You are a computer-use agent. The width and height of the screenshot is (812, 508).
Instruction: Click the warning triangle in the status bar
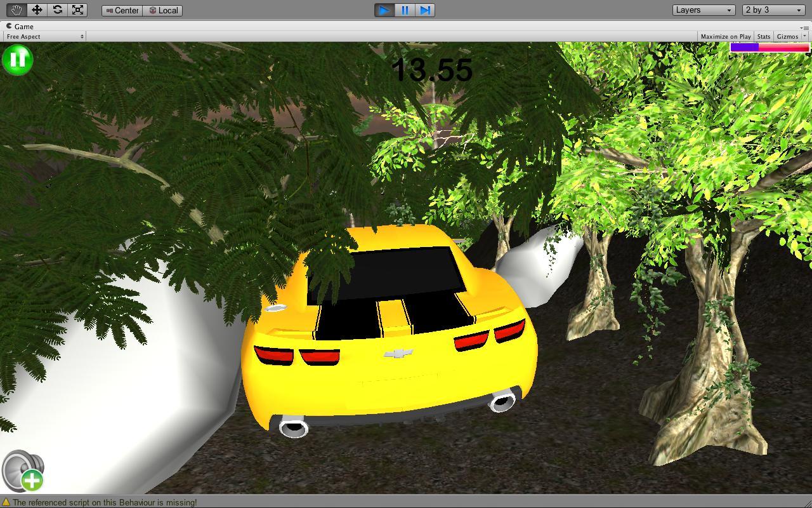(8, 502)
